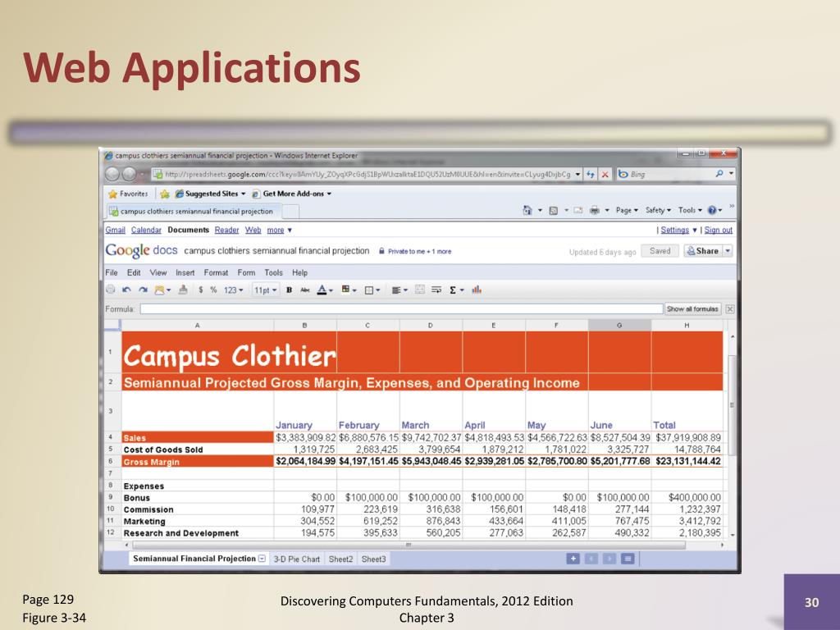Open the Semianual Financial Projection sheet tab menu arrow
840x630 pixels.
click(x=262, y=558)
